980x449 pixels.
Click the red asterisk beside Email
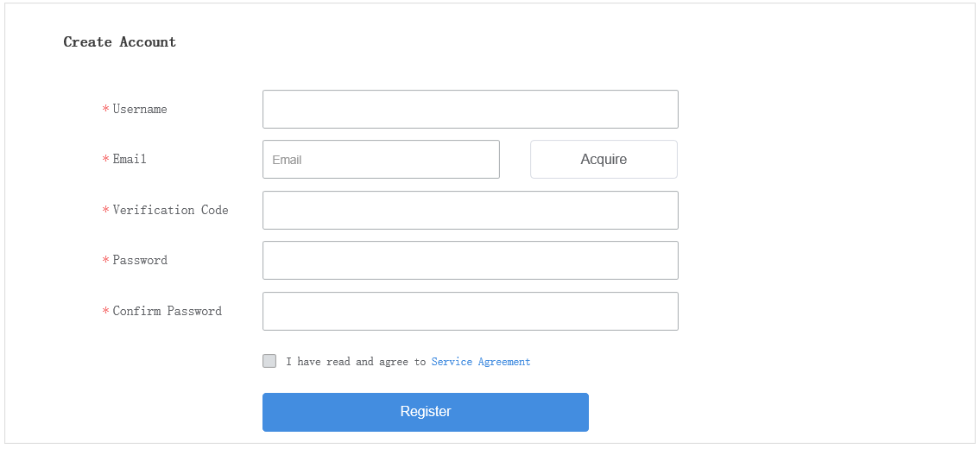point(105,160)
